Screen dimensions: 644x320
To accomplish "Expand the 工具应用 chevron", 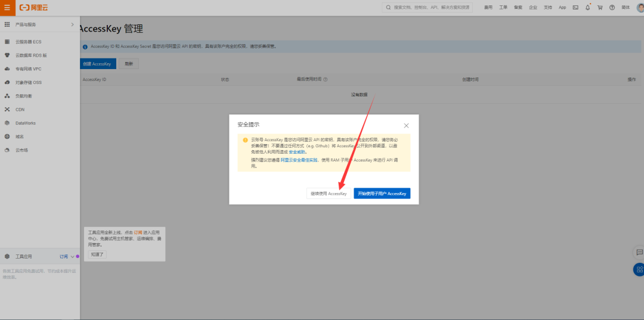I will point(72,256).
